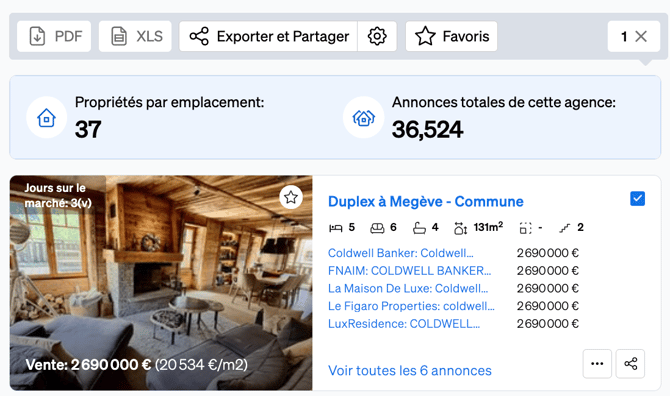Click the 2 690 000 € price beside FNAIM
This screenshot has height=396, width=670.
(547, 270)
